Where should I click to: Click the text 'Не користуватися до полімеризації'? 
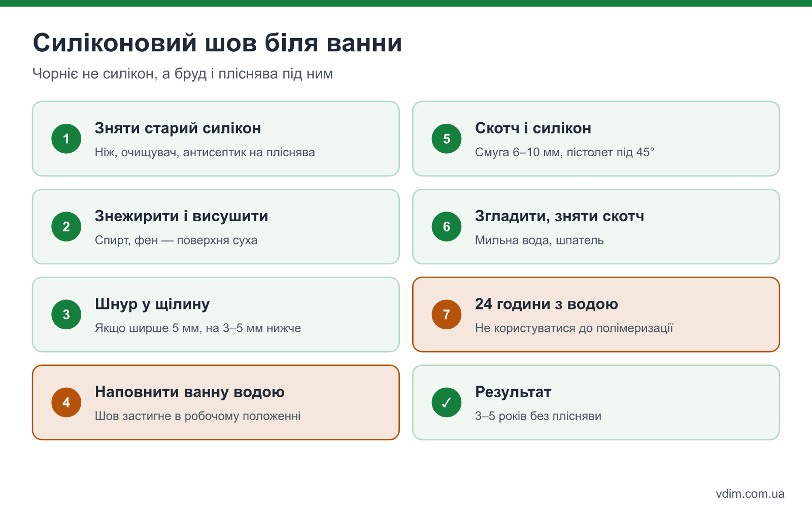[x=574, y=328]
